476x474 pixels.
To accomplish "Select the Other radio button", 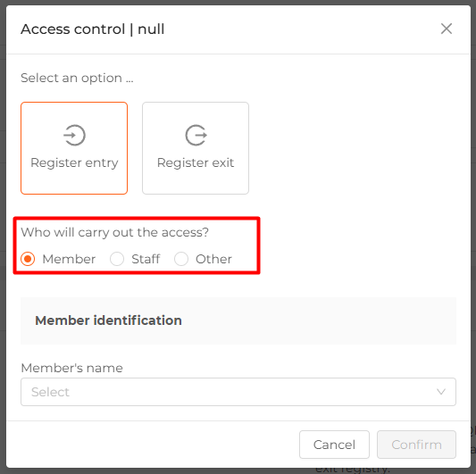I will click(181, 259).
